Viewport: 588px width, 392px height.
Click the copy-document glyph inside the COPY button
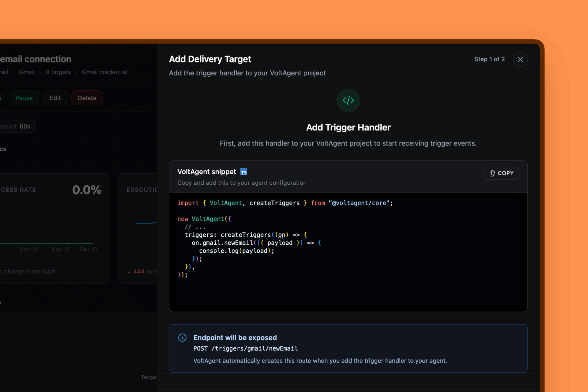[x=492, y=173]
